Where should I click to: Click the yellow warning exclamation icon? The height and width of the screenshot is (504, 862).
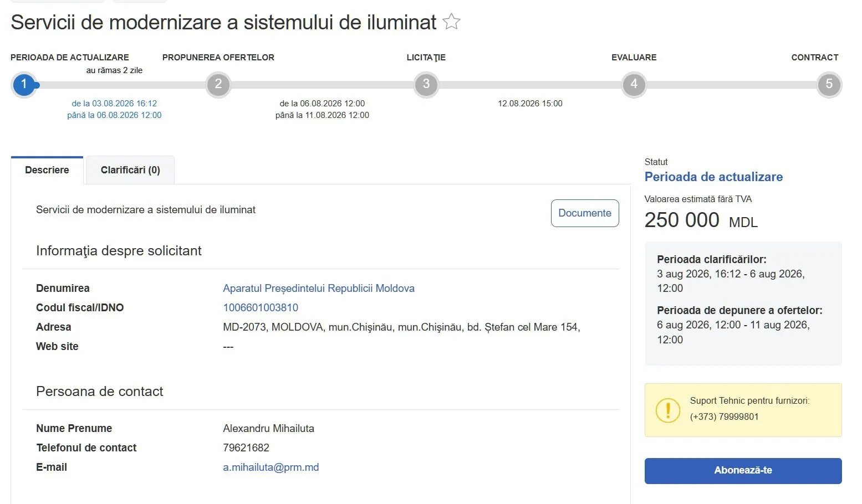pyautogui.click(x=668, y=410)
